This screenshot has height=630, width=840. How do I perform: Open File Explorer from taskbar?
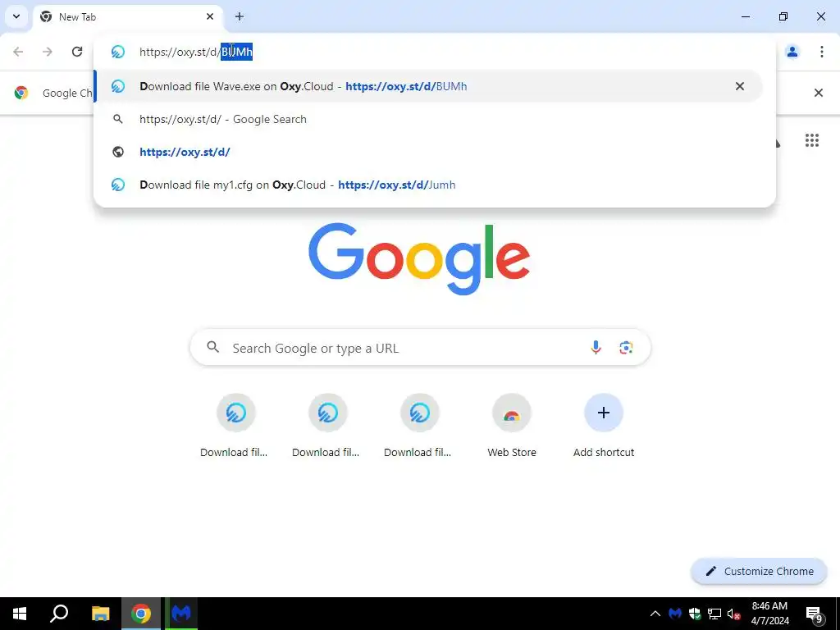(100, 614)
